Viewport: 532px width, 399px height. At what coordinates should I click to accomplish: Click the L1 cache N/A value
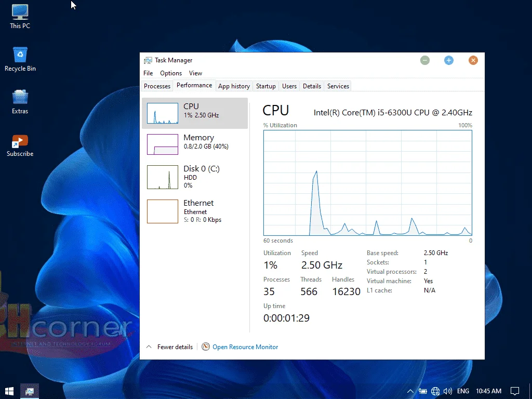click(429, 290)
